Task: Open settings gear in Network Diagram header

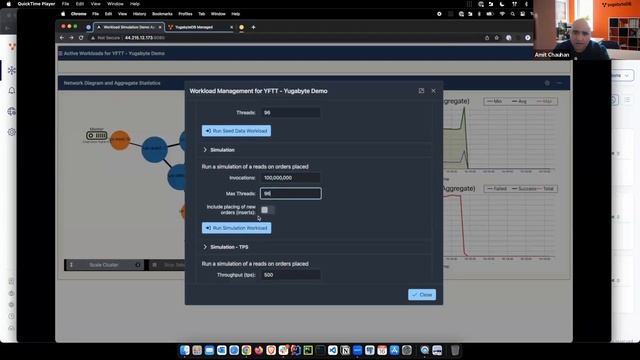Action: (547, 83)
